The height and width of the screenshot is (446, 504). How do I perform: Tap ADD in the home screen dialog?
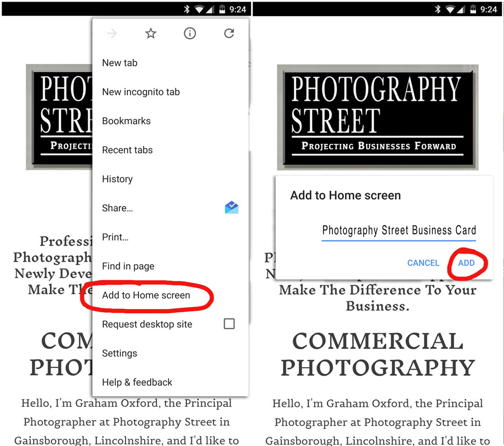pyautogui.click(x=466, y=263)
